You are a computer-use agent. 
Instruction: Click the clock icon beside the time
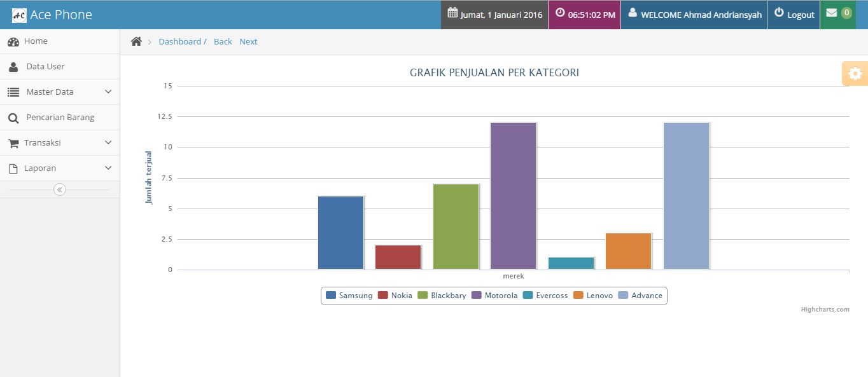(560, 13)
